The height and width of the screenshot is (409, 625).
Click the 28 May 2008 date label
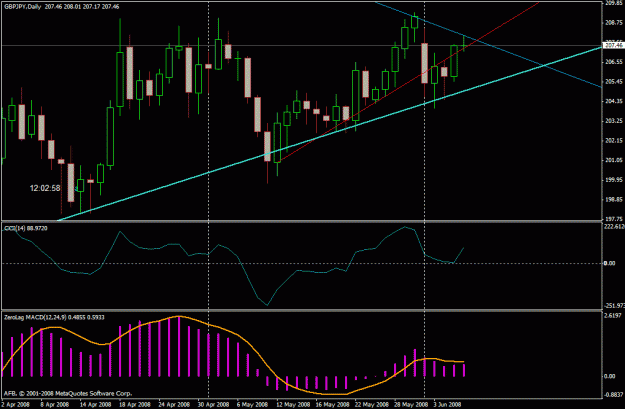(411, 404)
